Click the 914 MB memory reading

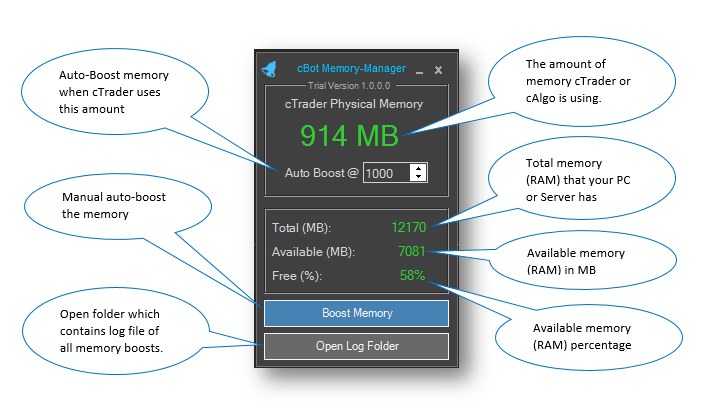pyautogui.click(x=349, y=135)
